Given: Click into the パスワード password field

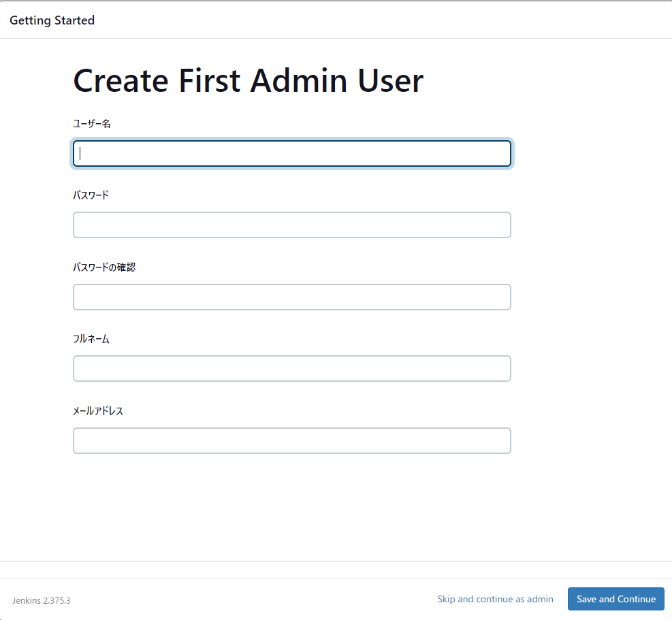Looking at the screenshot, I should click(x=292, y=225).
